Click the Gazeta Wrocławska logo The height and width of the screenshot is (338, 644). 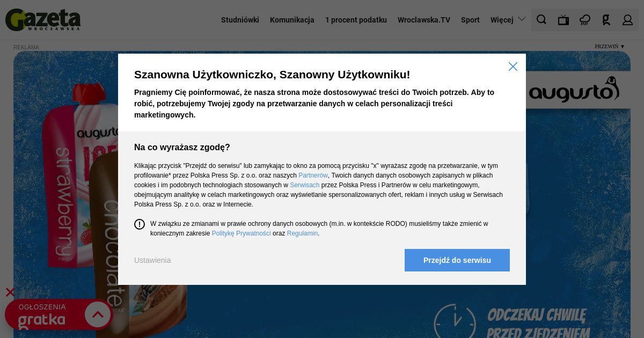tap(43, 20)
